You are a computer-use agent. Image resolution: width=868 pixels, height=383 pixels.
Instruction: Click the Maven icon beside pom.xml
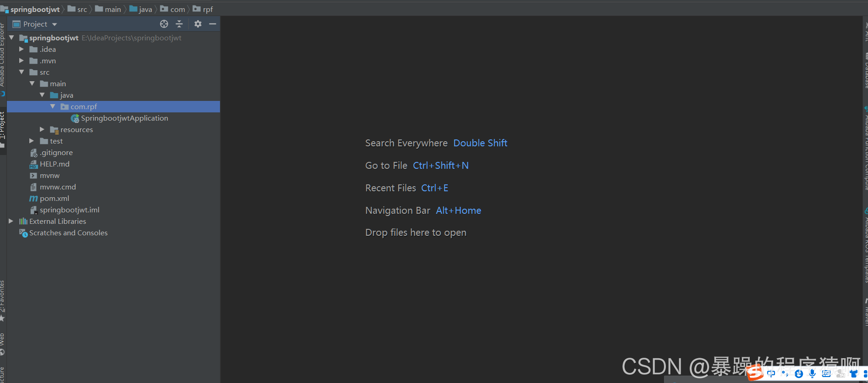(x=33, y=199)
